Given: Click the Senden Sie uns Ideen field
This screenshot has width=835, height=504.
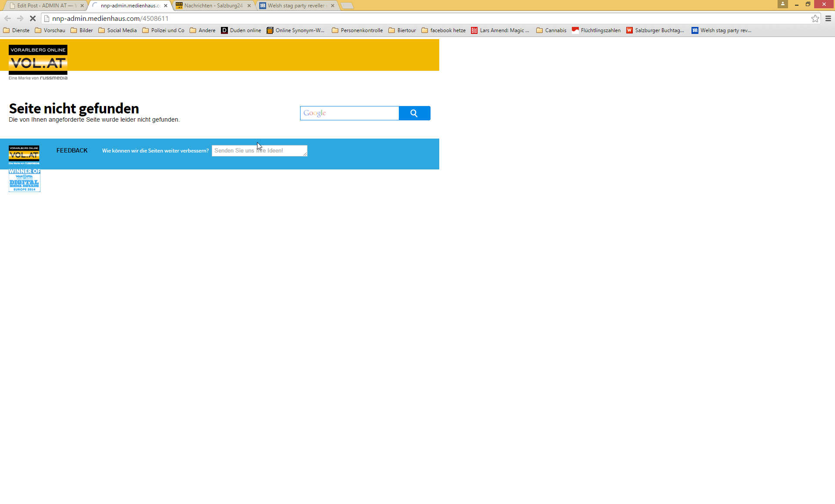Looking at the screenshot, I should point(259,151).
